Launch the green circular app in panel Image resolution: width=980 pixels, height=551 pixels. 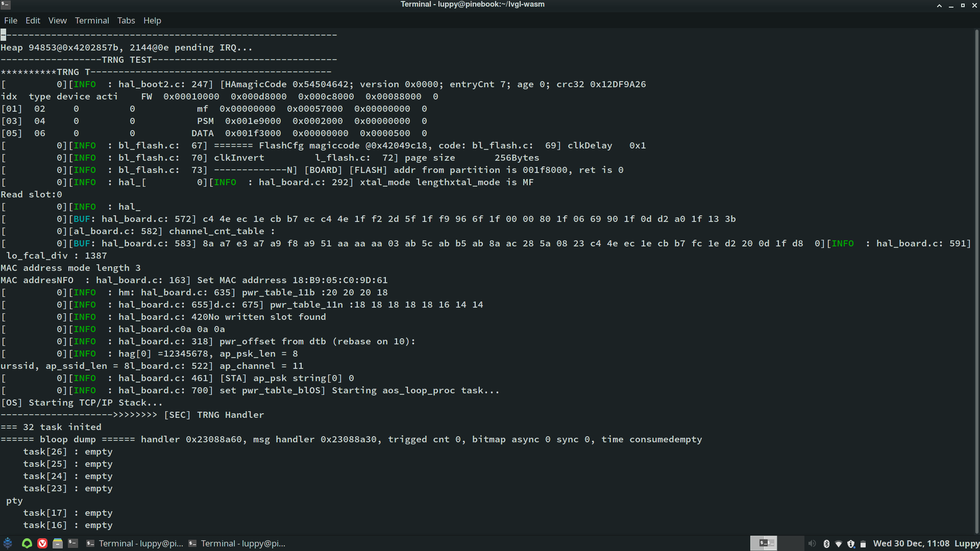(26, 543)
